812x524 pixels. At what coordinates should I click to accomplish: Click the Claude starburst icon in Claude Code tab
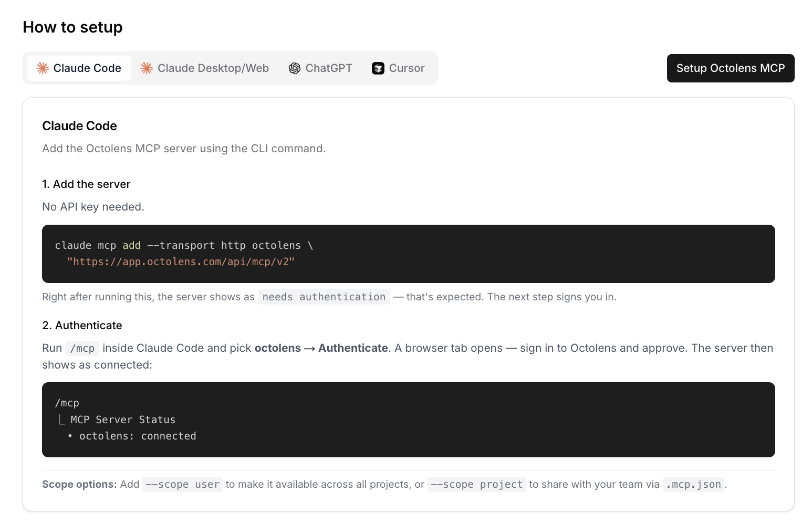[43, 68]
